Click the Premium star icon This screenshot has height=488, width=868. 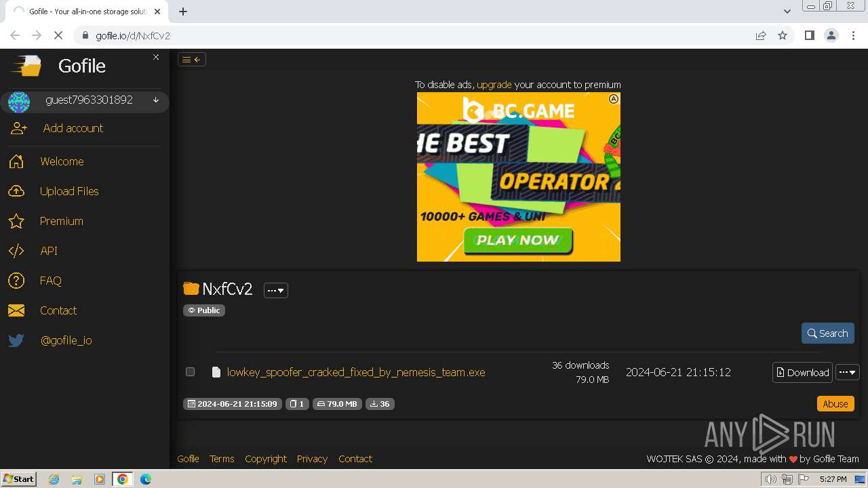pos(16,221)
